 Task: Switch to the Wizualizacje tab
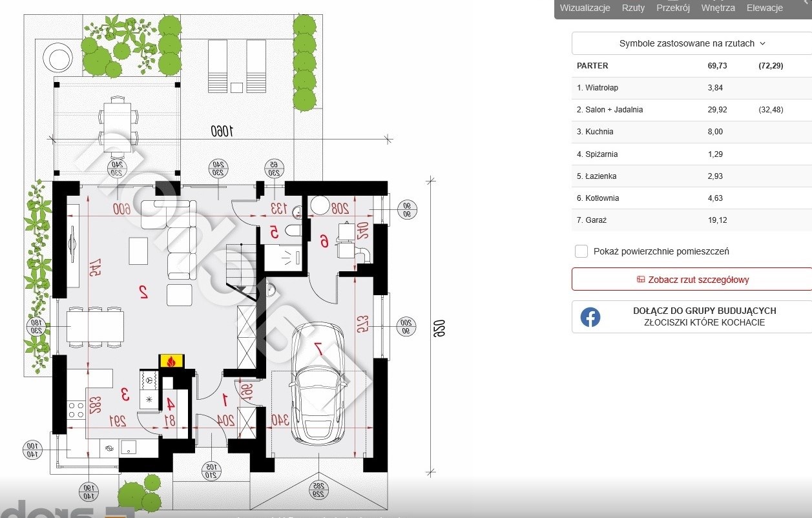pyautogui.click(x=585, y=8)
